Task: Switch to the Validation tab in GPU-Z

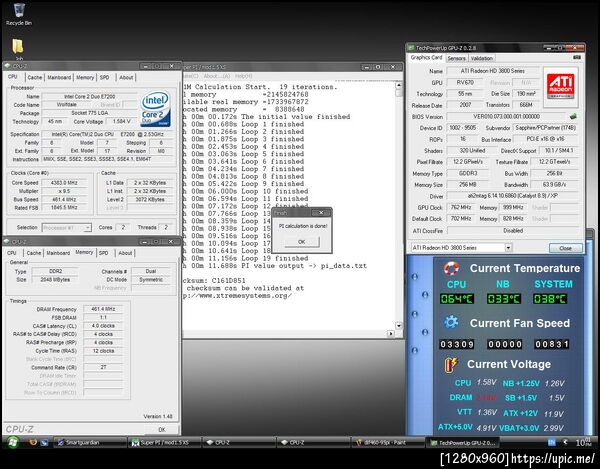Action: [x=482, y=58]
